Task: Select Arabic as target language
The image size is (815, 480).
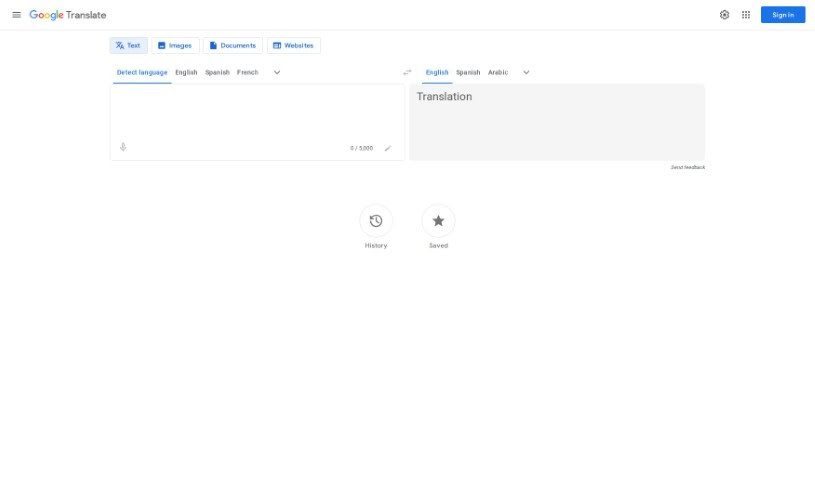Action: (497, 73)
